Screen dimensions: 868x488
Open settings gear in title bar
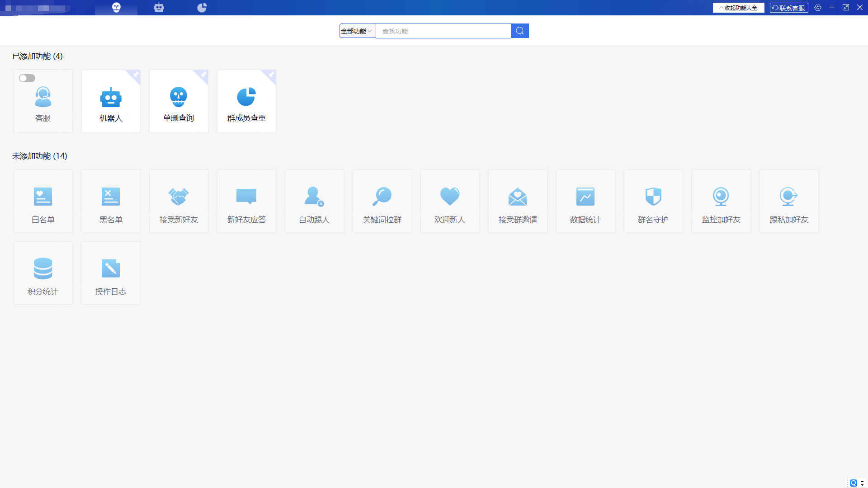818,8
